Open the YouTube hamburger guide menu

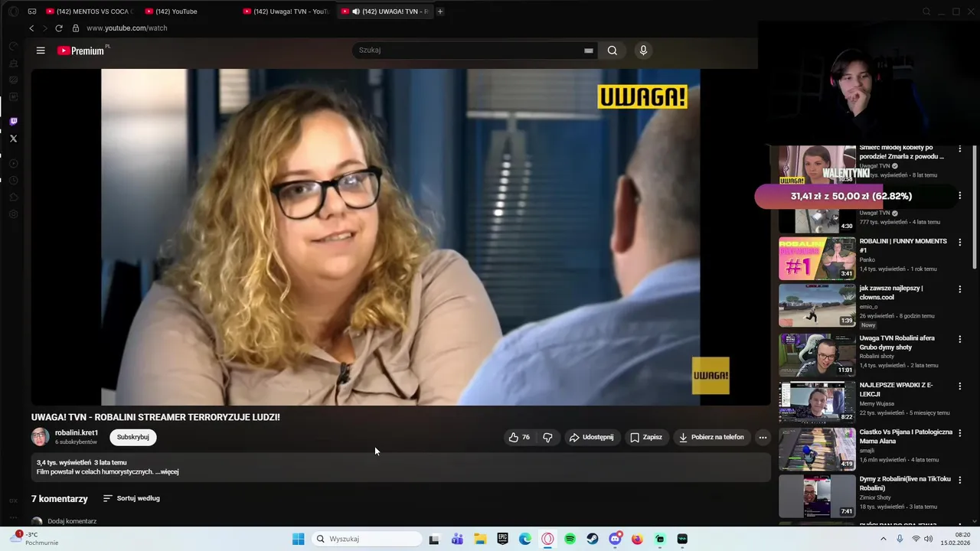pos(41,51)
